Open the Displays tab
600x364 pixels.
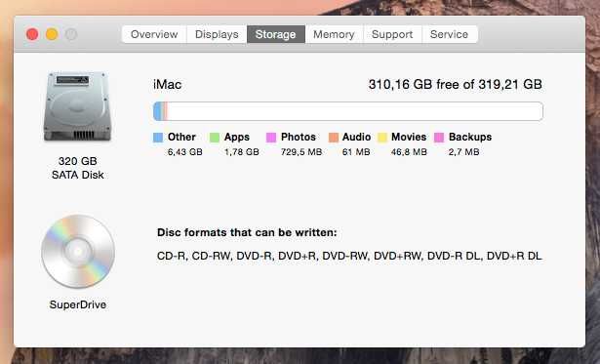tap(217, 34)
